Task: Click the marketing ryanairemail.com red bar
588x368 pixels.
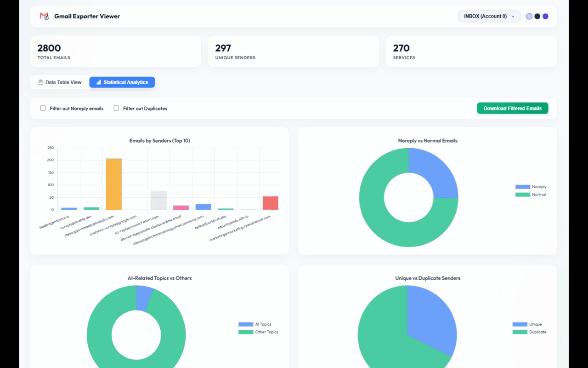Action: click(271, 203)
